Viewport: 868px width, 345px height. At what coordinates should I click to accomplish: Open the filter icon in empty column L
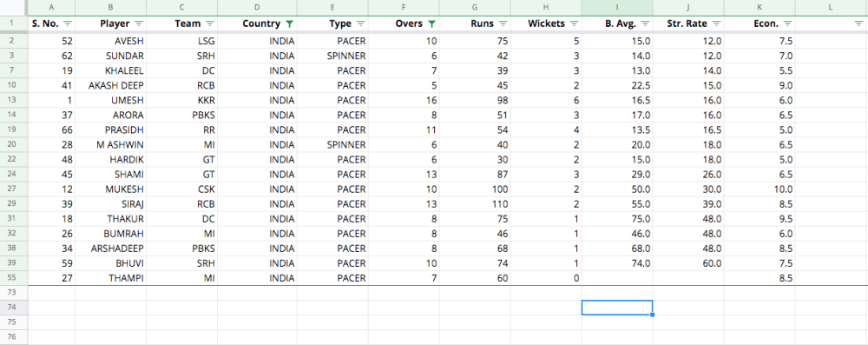click(858, 23)
